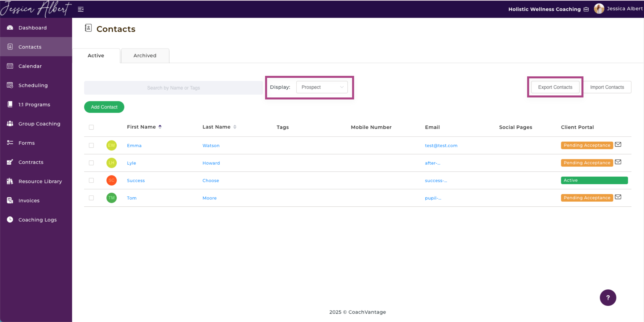Click the contacts book icon beside page title
This screenshot has width=644, height=322.
click(88, 28)
